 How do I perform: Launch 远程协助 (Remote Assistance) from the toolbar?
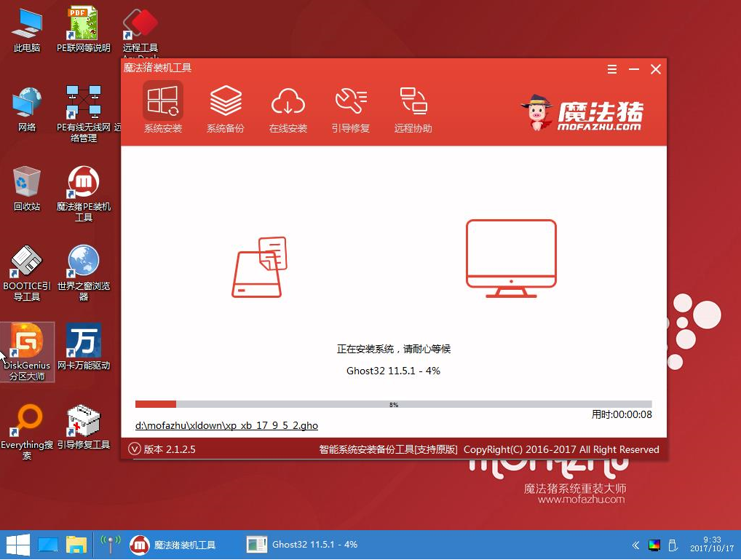click(413, 102)
